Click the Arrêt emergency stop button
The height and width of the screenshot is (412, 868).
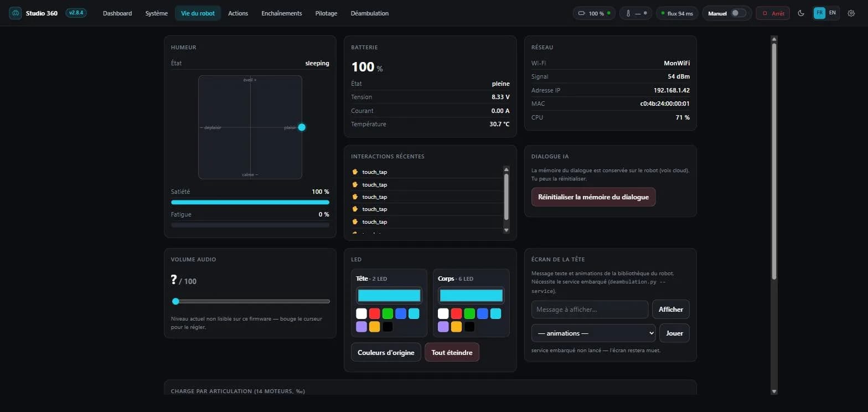[773, 13]
